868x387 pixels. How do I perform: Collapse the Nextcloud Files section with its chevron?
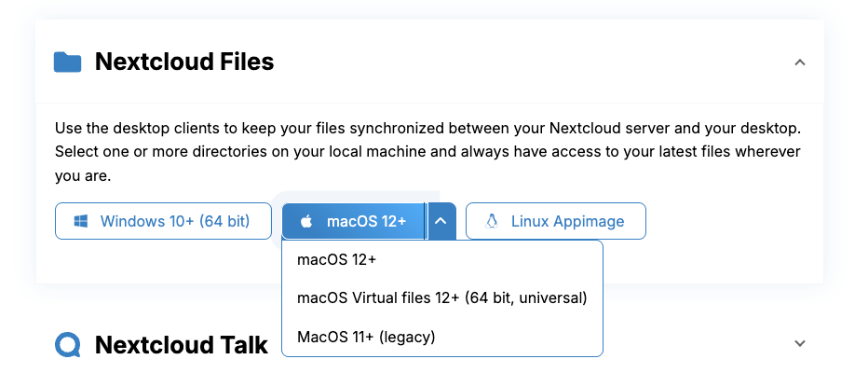point(799,62)
